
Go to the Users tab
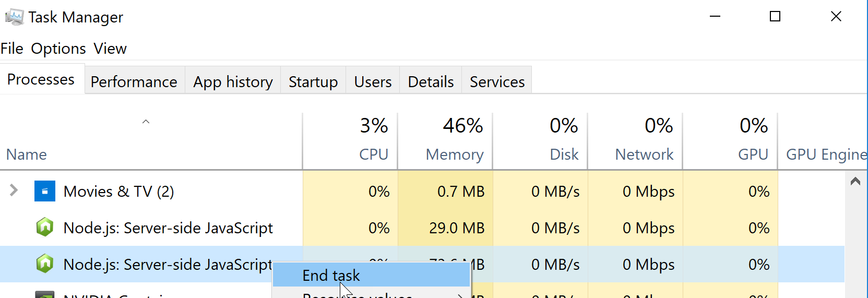coord(373,81)
